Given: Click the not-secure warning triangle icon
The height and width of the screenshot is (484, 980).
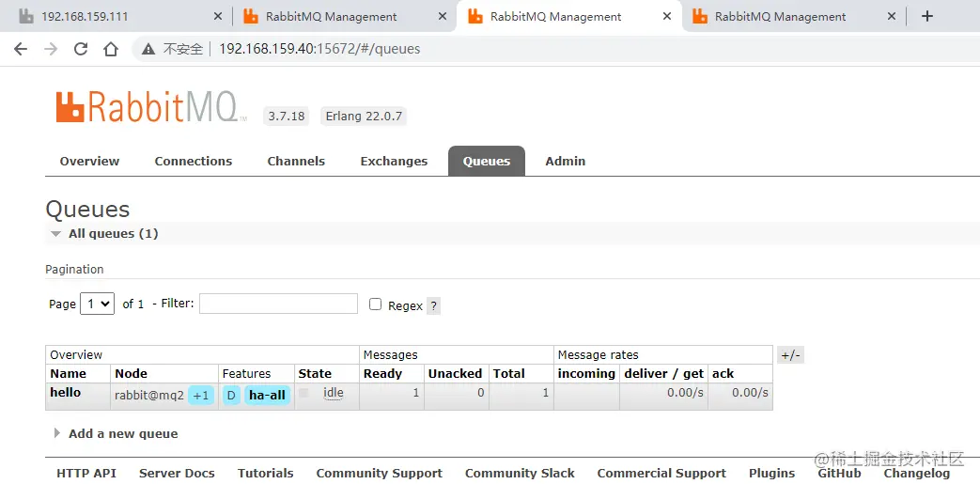Looking at the screenshot, I should point(148,49).
